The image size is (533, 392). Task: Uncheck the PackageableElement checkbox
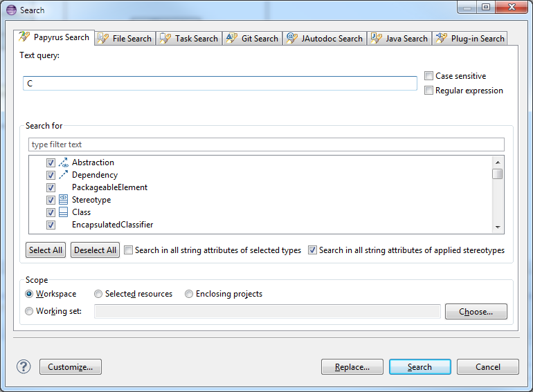(51, 187)
